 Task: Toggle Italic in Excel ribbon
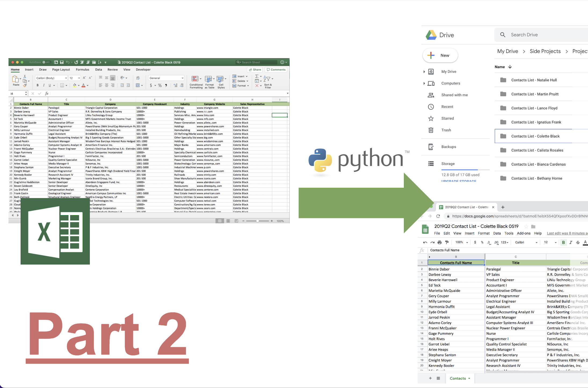[43, 85]
